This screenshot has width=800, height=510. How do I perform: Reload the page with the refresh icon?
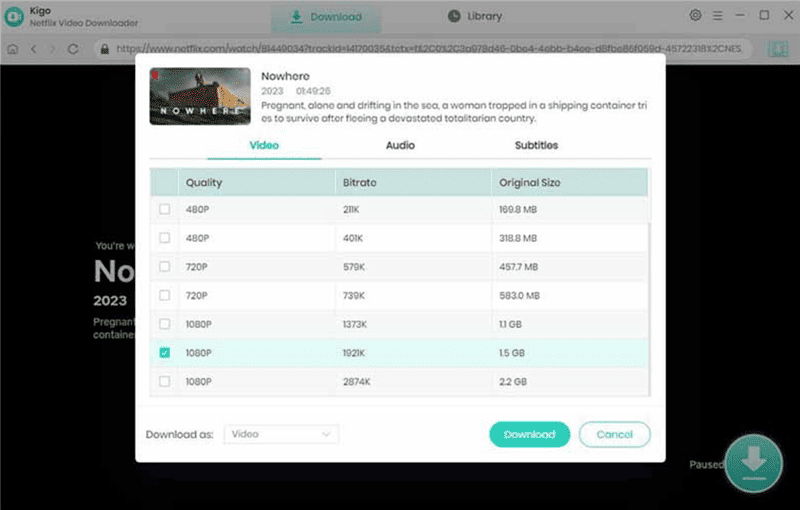(x=73, y=49)
